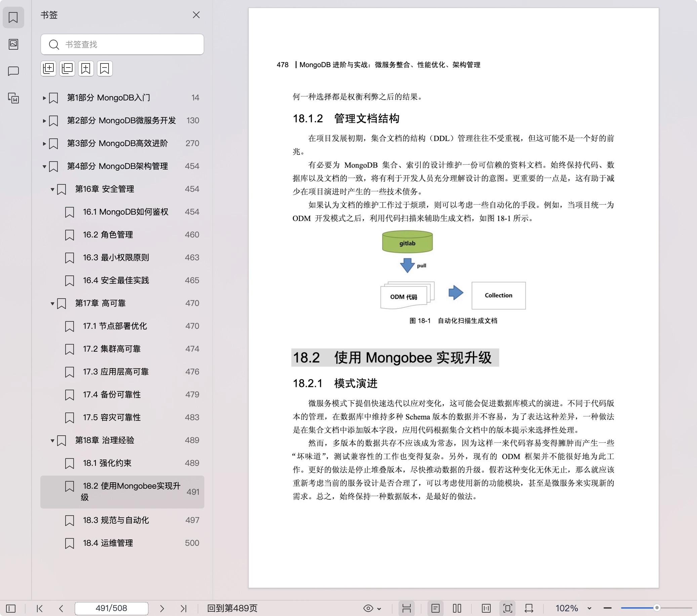The width and height of the screenshot is (697, 616).
Task: Go to the previous page
Action: click(61, 608)
